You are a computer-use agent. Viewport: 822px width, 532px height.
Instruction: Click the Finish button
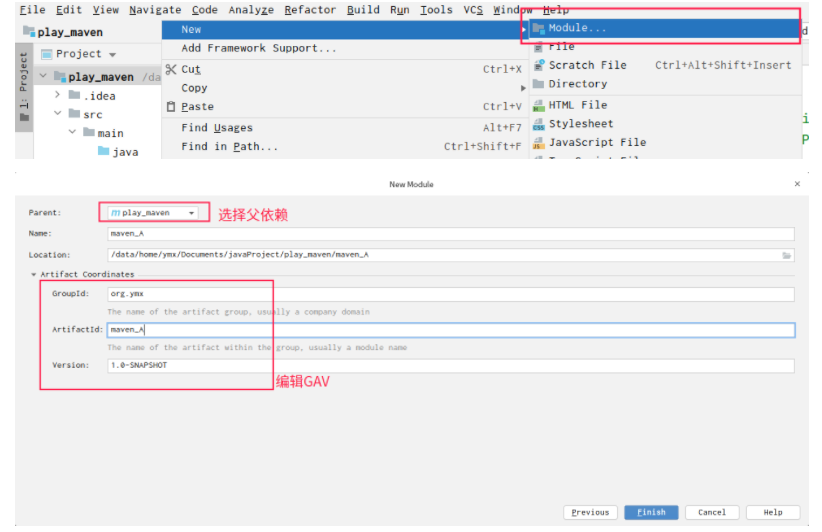pyautogui.click(x=651, y=513)
